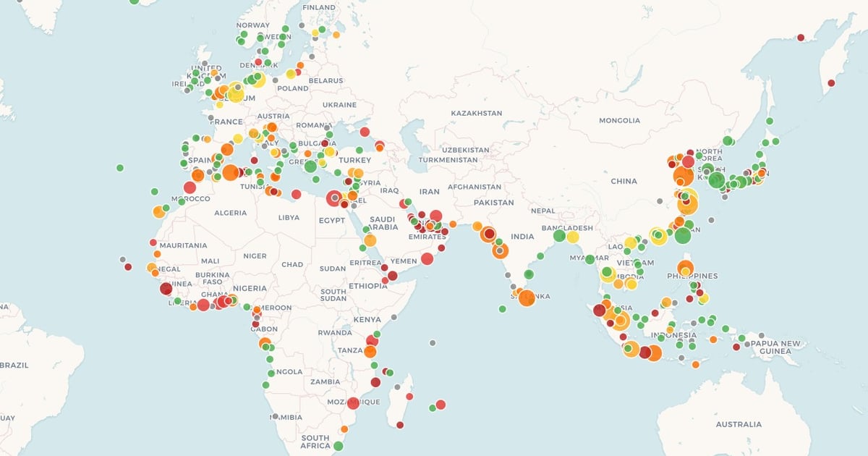The height and width of the screenshot is (456, 868).
Task: Click the gray dot on Kenya's coast
Action: pos(393,317)
